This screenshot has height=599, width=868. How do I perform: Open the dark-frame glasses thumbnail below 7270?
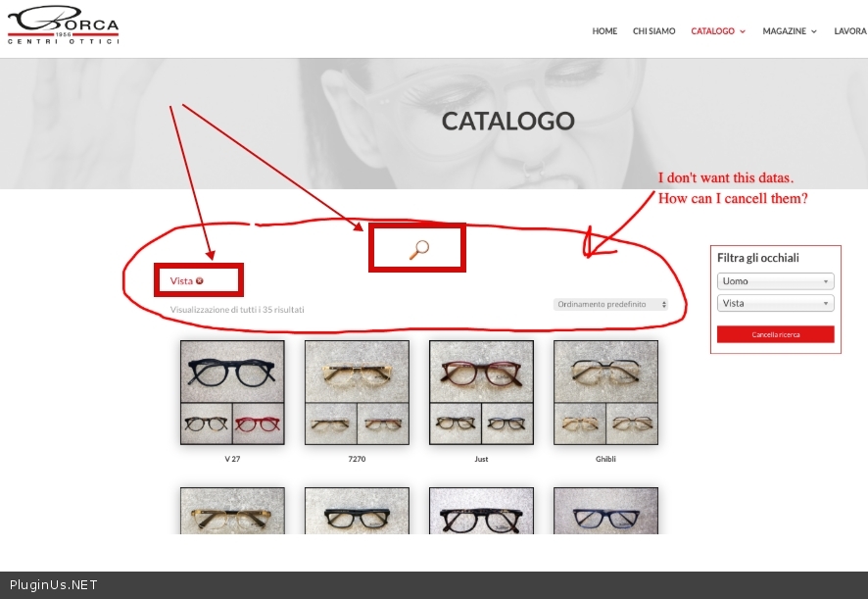tap(357, 511)
